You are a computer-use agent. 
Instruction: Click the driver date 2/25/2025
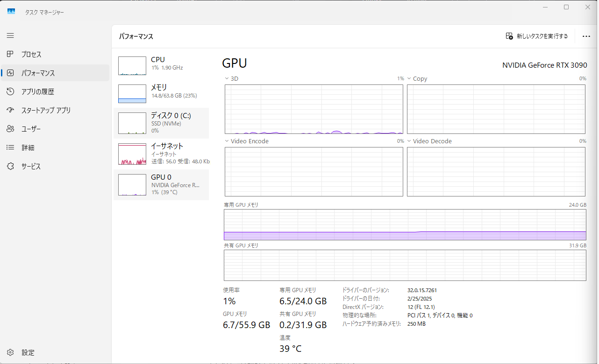(x=419, y=299)
